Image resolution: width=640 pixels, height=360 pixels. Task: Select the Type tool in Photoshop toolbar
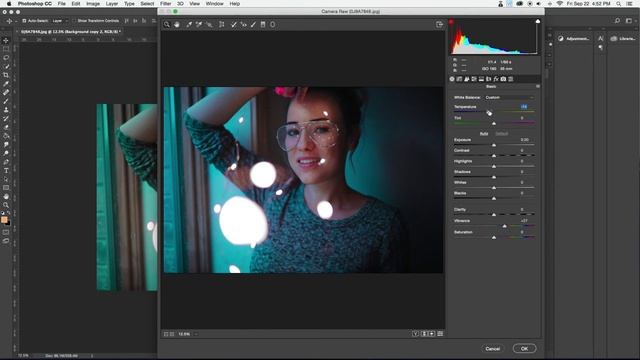[6, 171]
